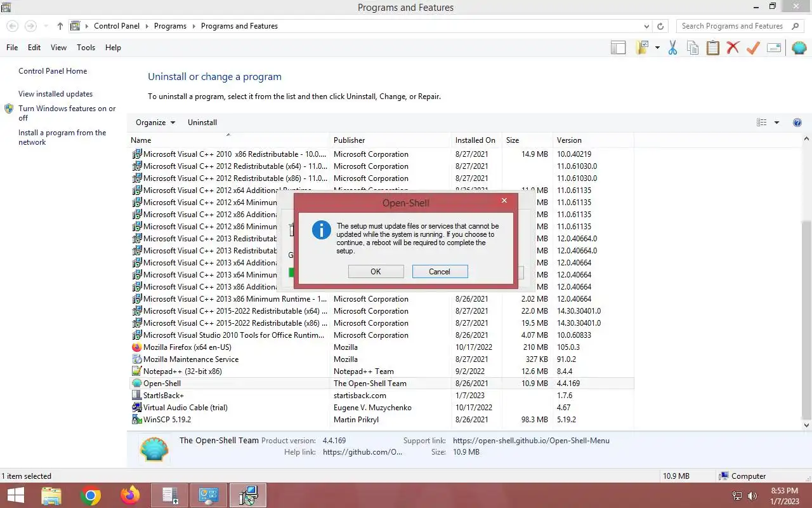Expand the arrow beside Folder Options icon
Screen dimensions: 812x508
pos(657,48)
